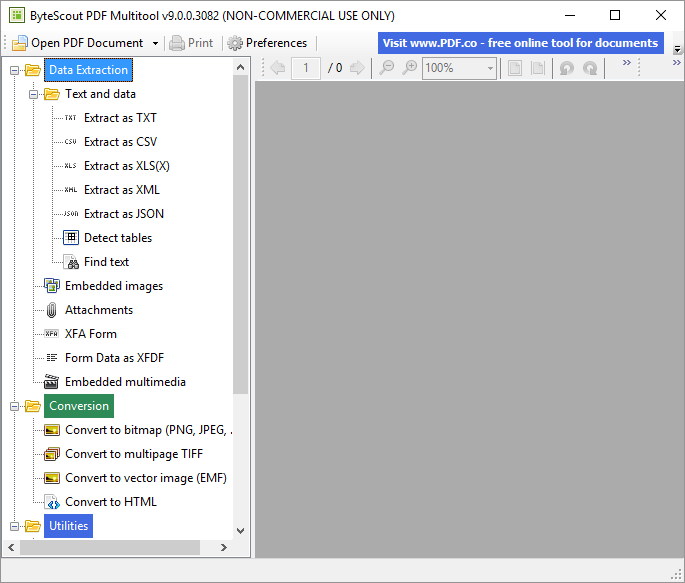Select Extract as CSV label
Viewport: 685px width, 583px height.
click(120, 142)
